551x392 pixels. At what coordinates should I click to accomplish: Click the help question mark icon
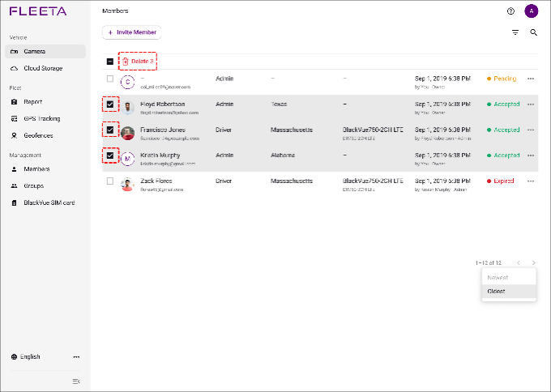(x=510, y=11)
